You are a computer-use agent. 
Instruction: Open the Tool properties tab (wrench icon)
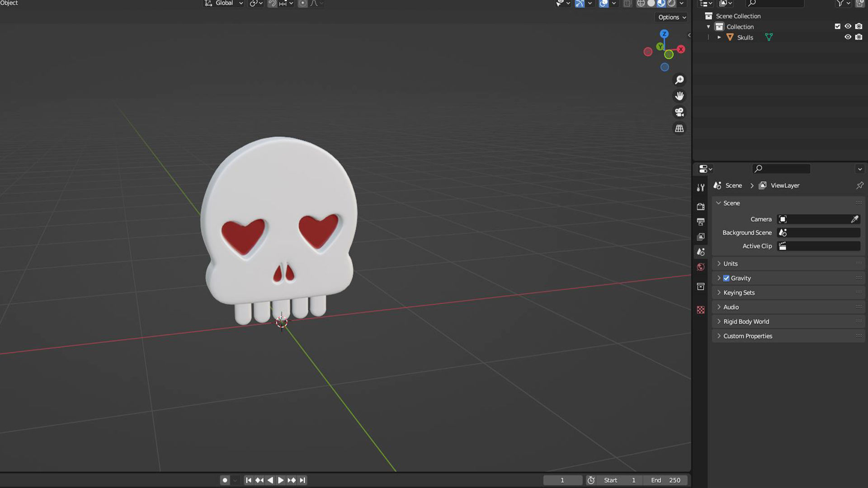[x=701, y=188]
